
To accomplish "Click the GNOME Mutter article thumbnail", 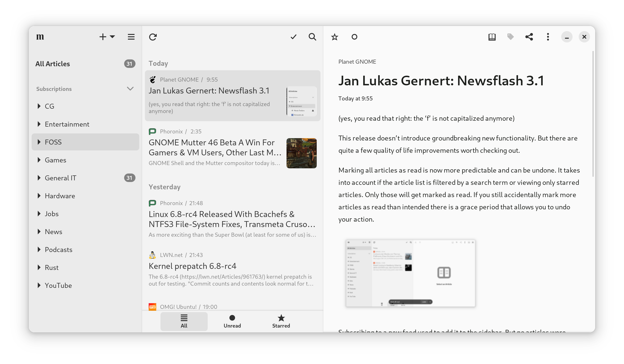I will click(x=301, y=153).
